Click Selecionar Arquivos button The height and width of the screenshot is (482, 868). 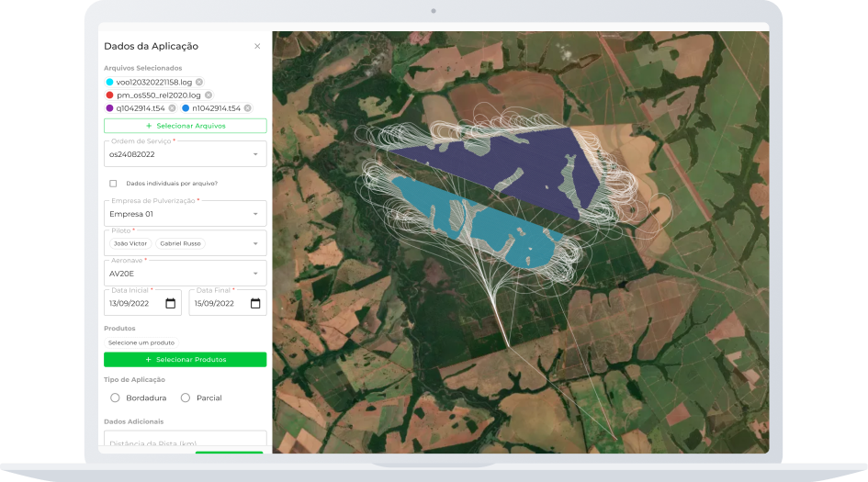tap(185, 126)
